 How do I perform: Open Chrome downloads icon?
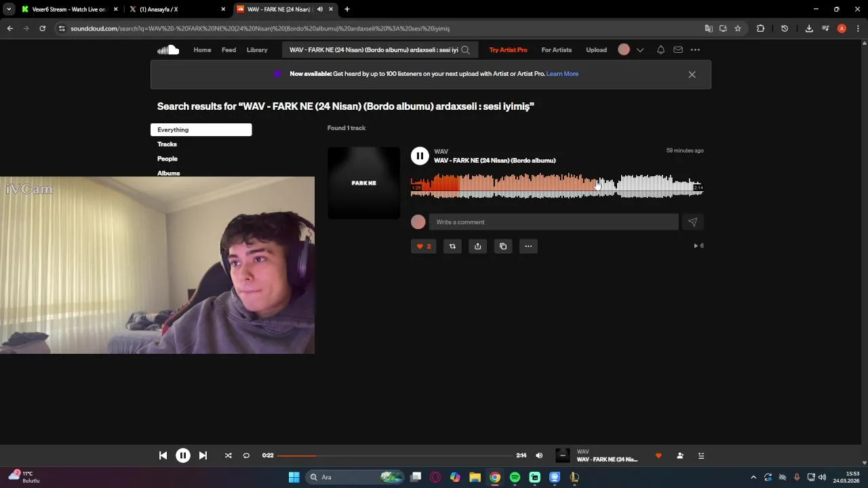point(809,28)
